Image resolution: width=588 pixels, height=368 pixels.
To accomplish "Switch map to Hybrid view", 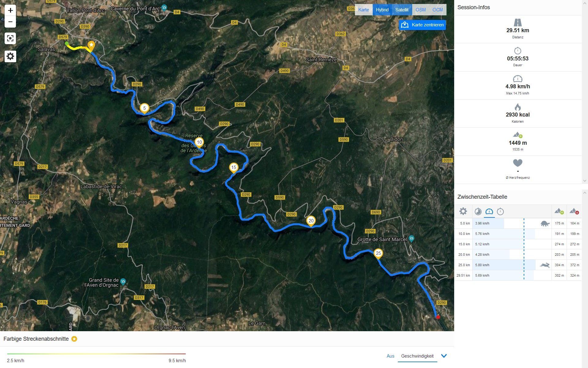I will (382, 10).
